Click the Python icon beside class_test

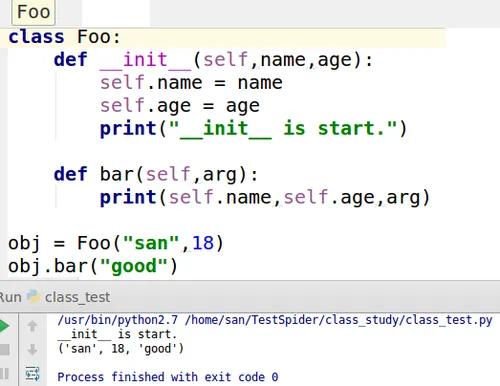pyautogui.click(x=33, y=297)
